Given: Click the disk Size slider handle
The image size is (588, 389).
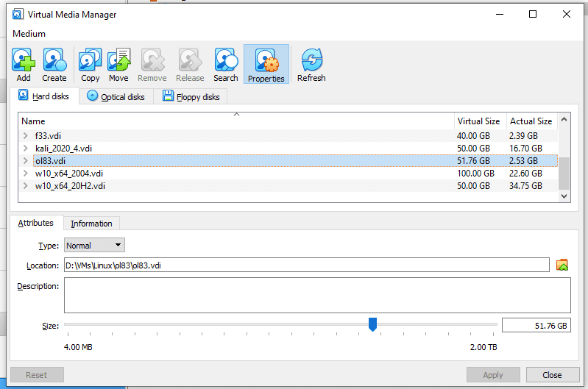Looking at the screenshot, I should click(372, 324).
